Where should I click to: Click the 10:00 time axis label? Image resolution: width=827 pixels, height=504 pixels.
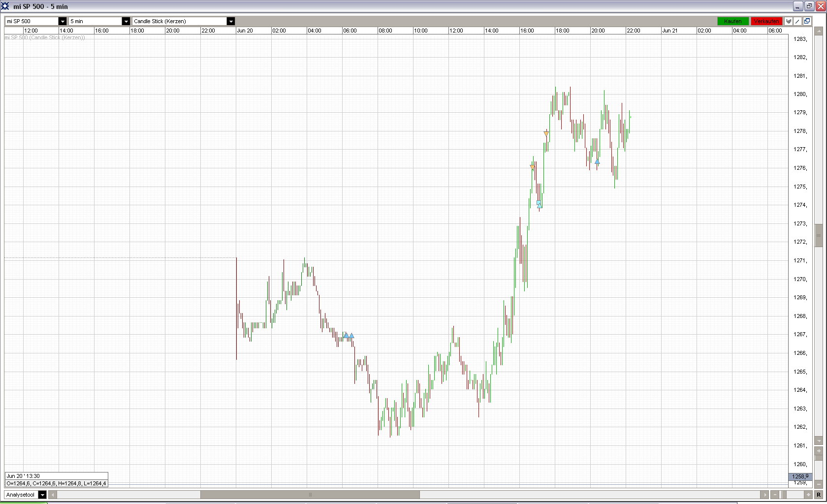pos(421,31)
